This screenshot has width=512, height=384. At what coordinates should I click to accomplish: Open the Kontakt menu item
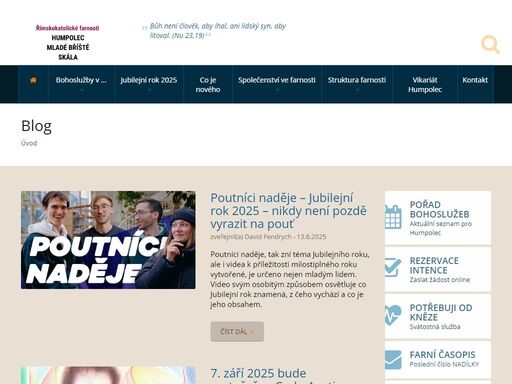[x=475, y=80]
